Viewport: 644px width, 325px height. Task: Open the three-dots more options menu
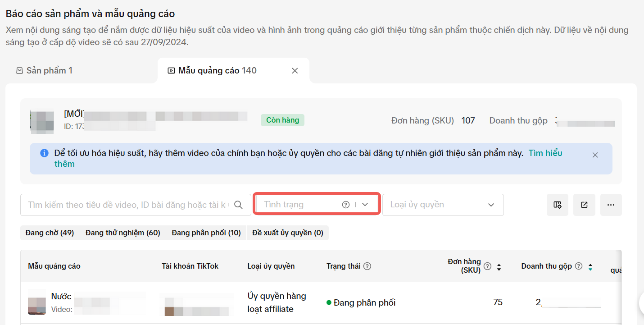click(611, 205)
